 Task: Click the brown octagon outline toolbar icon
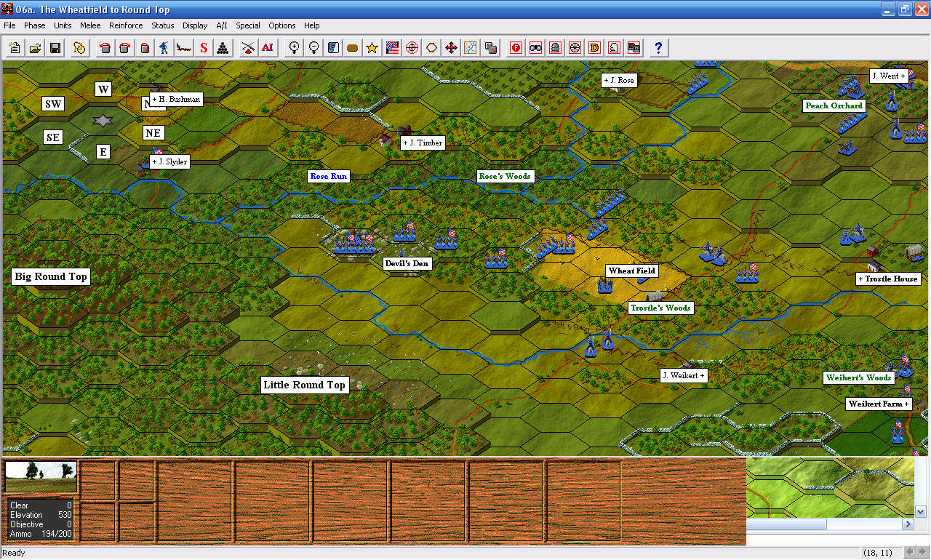[431, 48]
